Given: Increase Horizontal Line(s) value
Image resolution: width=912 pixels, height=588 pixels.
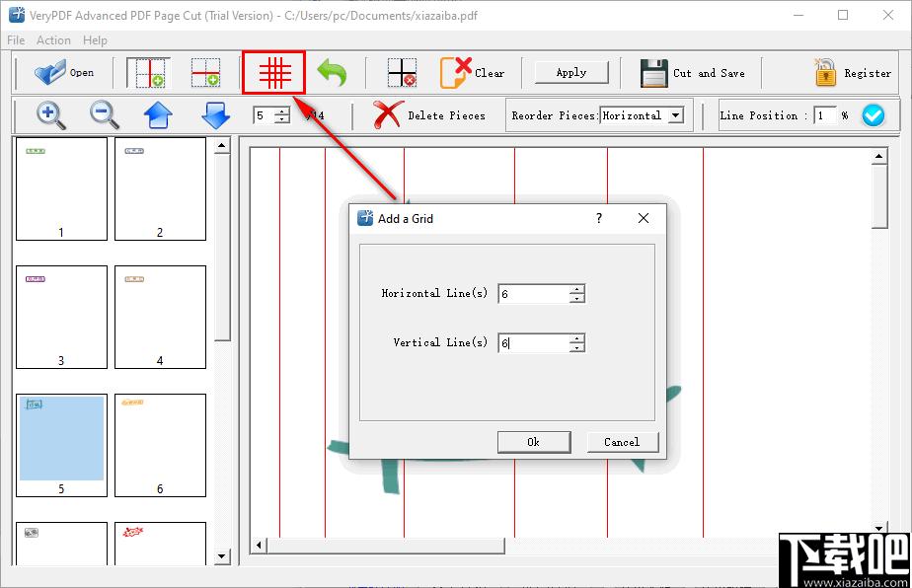Looking at the screenshot, I should tap(577, 289).
